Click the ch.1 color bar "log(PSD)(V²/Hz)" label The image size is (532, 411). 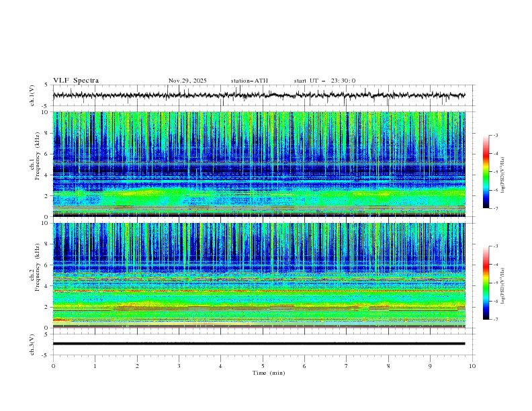pos(503,175)
